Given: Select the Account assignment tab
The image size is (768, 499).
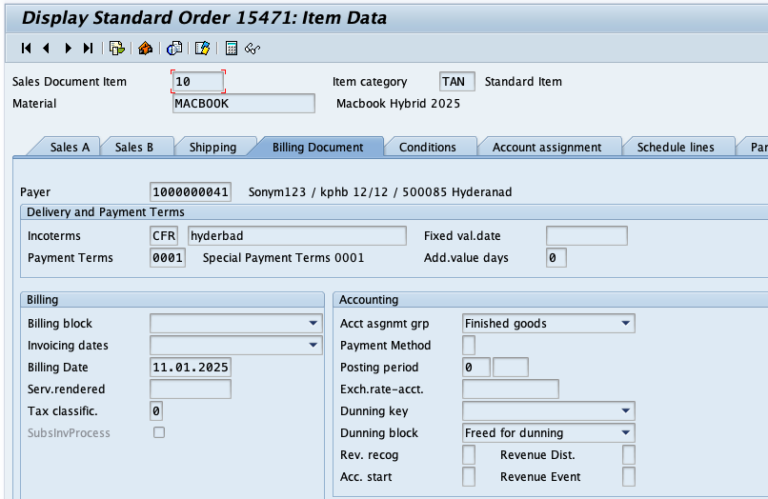Looking at the screenshot, I should pos(546,147).
